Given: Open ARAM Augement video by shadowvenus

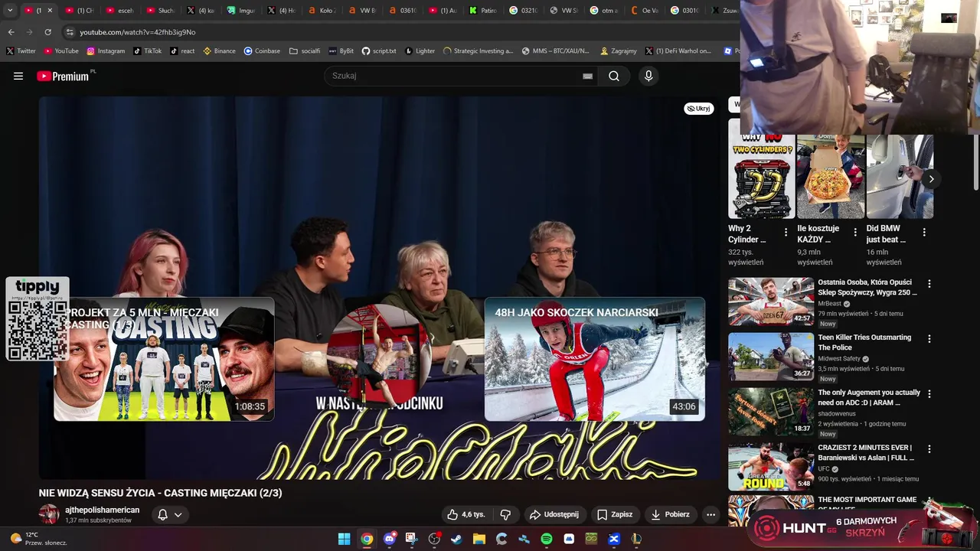Looking at the screenshot, I should click(771, 412).
